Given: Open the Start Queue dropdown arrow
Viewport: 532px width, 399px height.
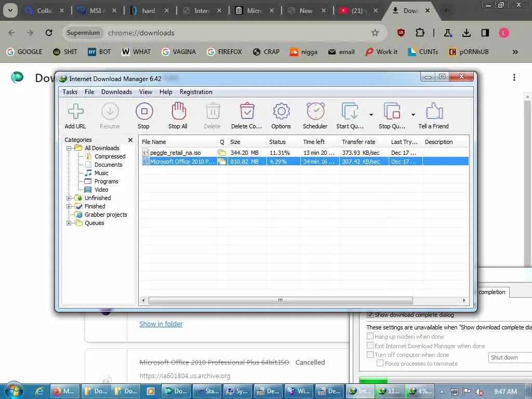Looking at the screenshot, I should (x=371, y=115).
